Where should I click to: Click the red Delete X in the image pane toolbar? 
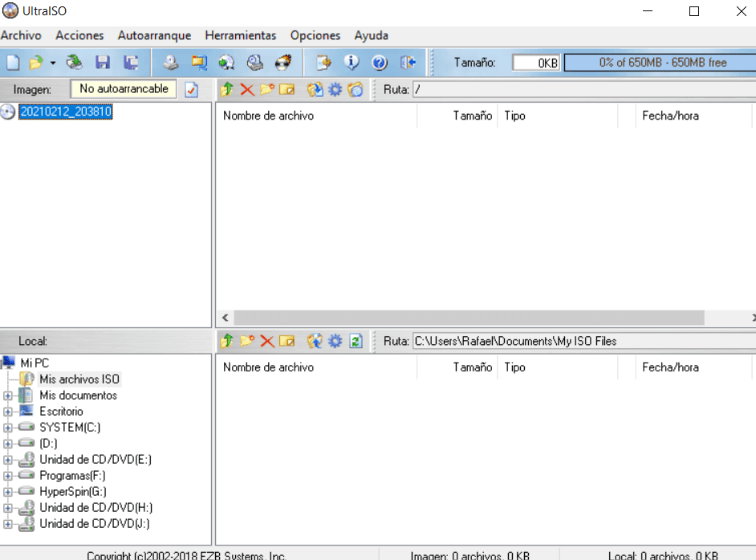pos(247,90)
